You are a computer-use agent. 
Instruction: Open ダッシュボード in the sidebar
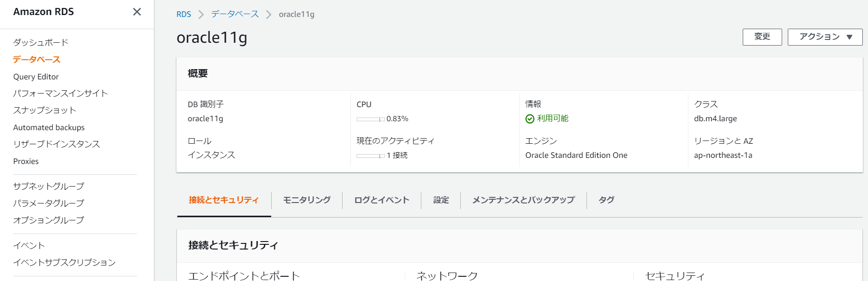point(41,42)
